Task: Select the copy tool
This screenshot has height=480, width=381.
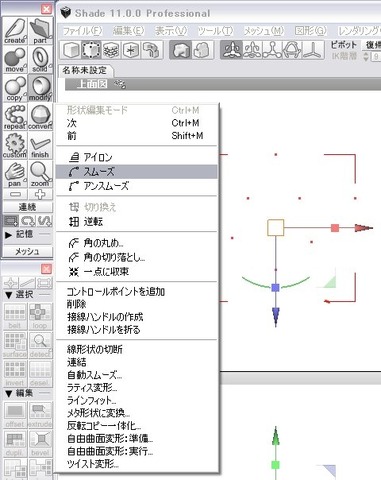Action: (15, 88)
